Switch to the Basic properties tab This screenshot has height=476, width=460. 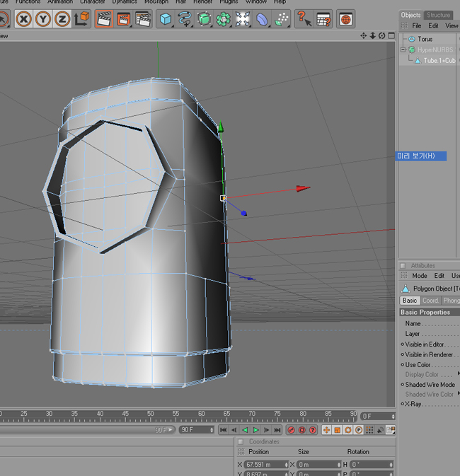point(410,301)
